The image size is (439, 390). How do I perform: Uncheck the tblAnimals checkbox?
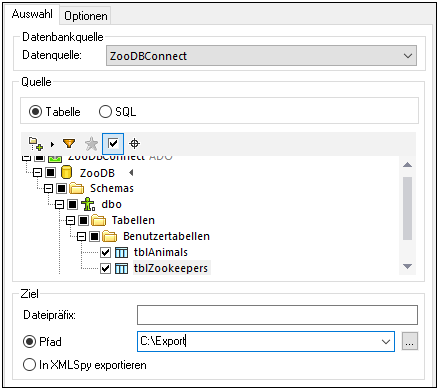pos(105,252)
